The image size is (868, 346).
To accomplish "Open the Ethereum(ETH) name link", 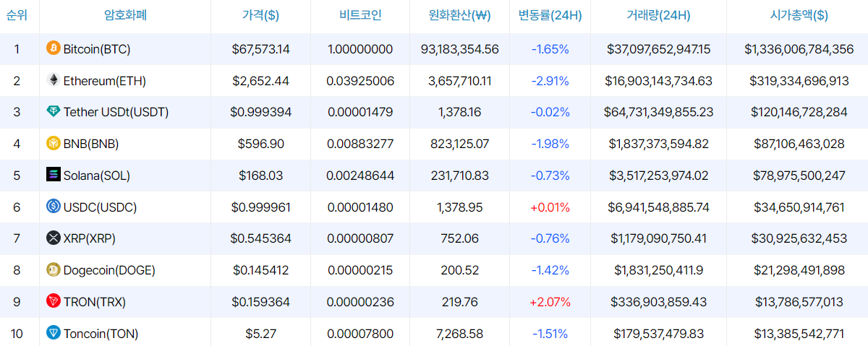I will 105,81.
